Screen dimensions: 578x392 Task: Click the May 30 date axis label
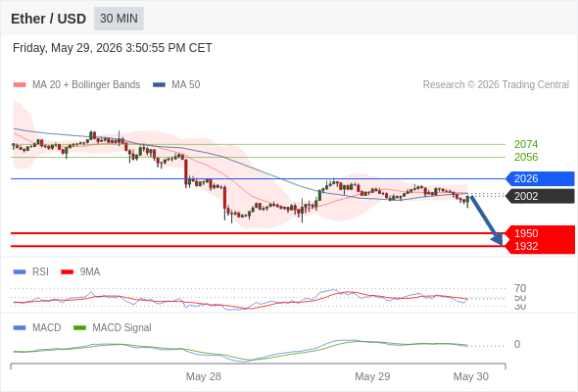point(471,376)
